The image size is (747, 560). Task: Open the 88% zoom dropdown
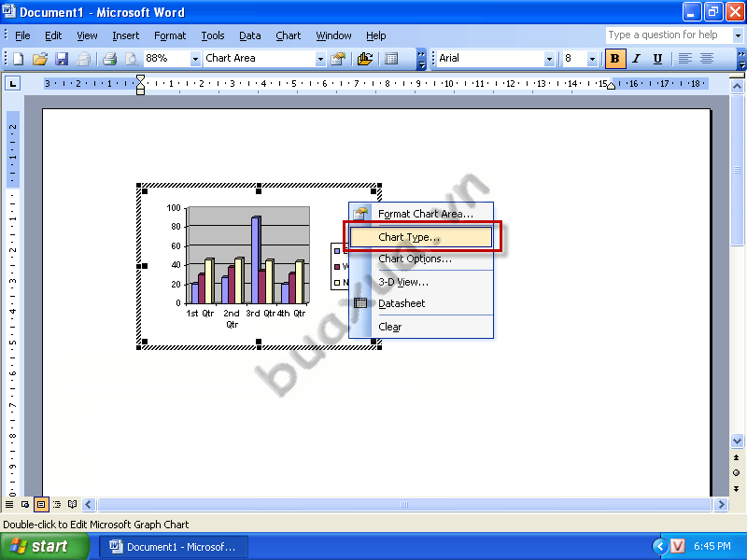click(195, 59)
